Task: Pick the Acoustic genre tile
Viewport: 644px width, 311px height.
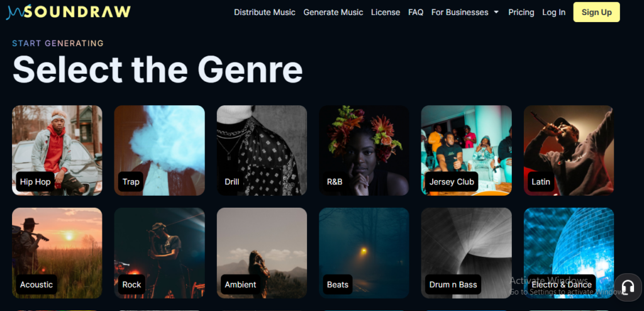Action: tap(57, 253)
